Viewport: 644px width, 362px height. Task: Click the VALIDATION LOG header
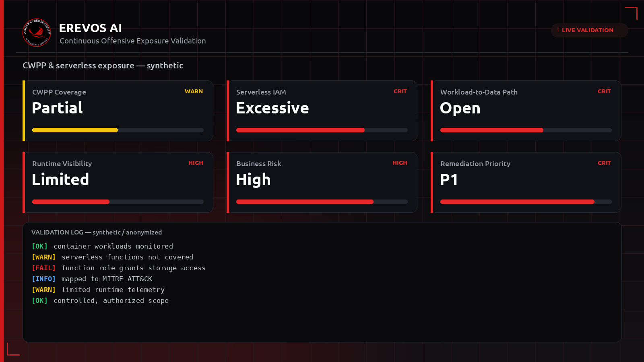pos(97,232)
